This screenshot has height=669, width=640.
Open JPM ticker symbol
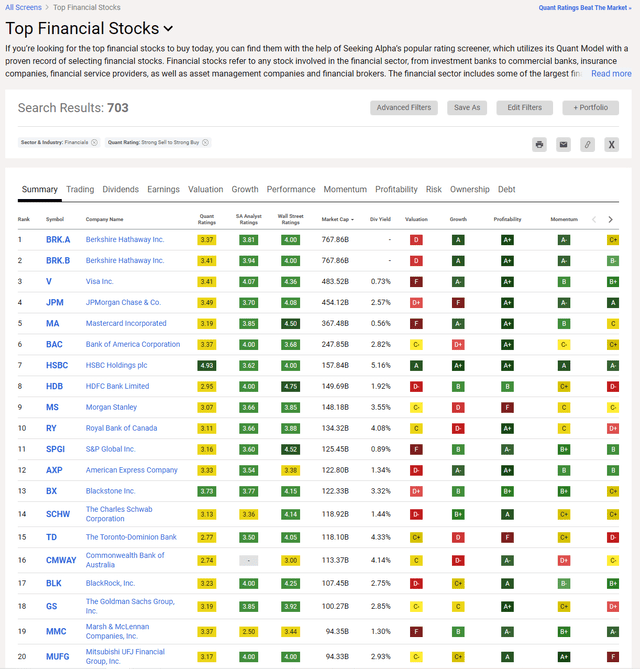point(55,303)
